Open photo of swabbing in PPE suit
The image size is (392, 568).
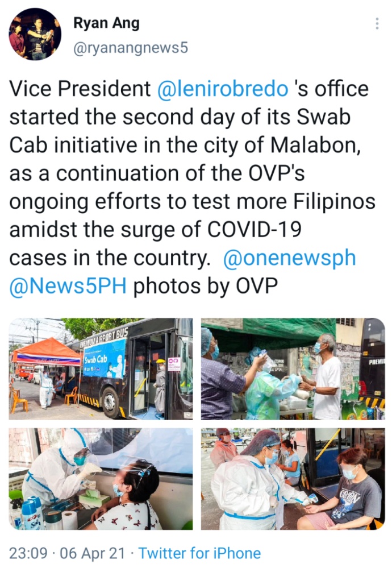(101, 479)
